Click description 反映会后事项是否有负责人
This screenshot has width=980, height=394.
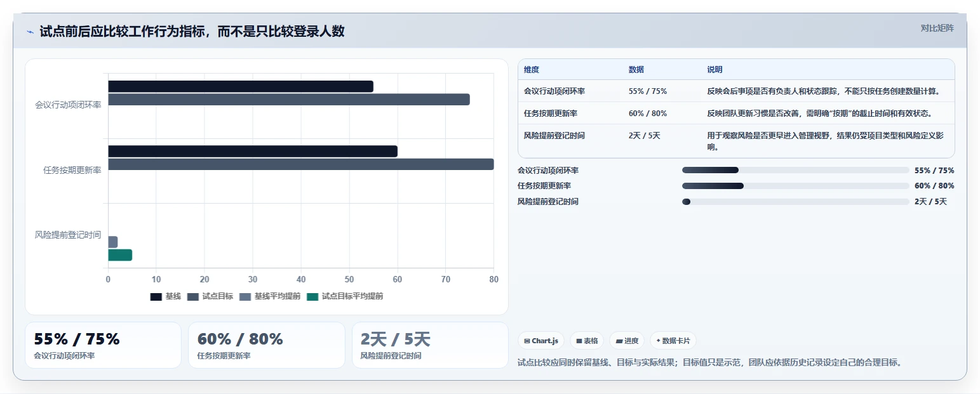point(824,91)
